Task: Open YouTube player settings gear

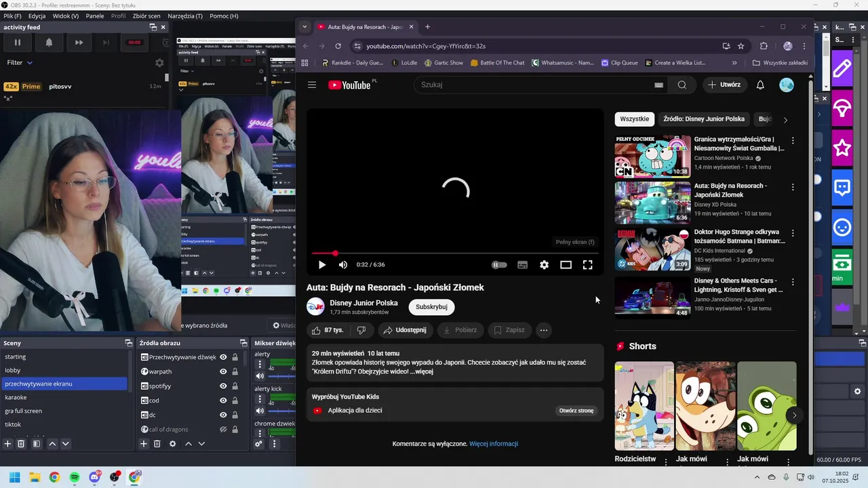Action: point(544,265)
